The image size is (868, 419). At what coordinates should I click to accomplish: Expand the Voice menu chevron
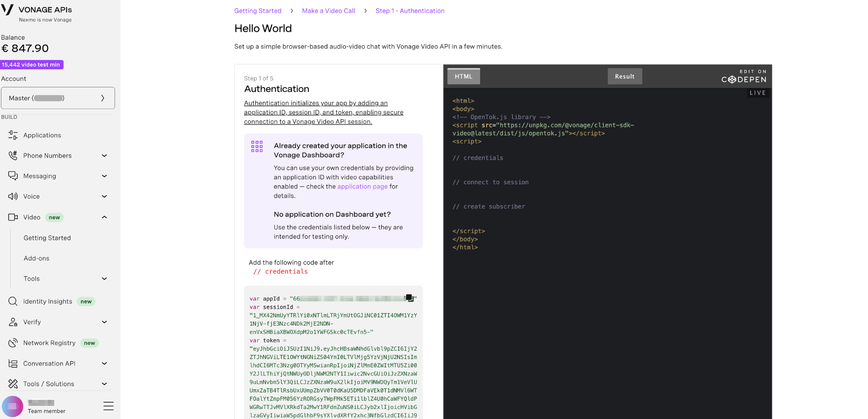click(x=105, y=196)
